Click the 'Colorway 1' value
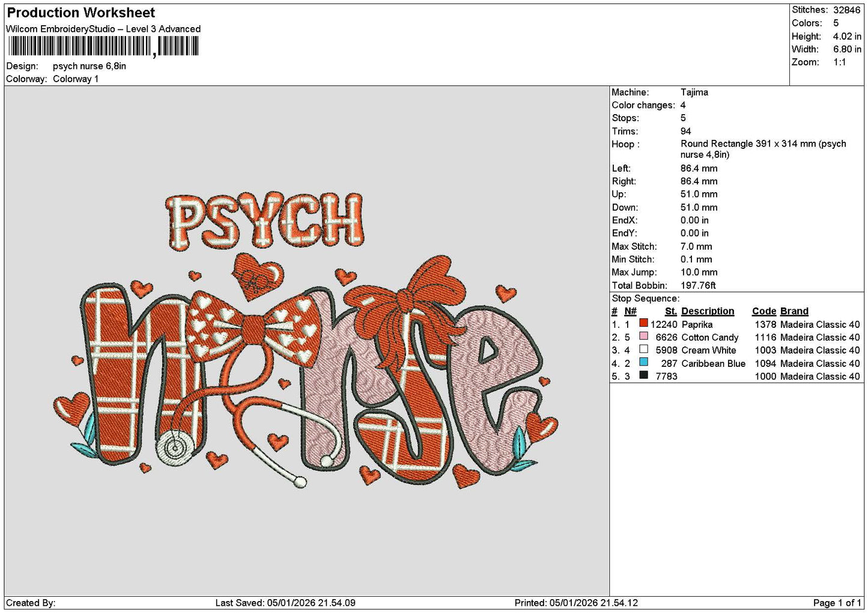Screen dimensions: 868x613 [76, 79]
